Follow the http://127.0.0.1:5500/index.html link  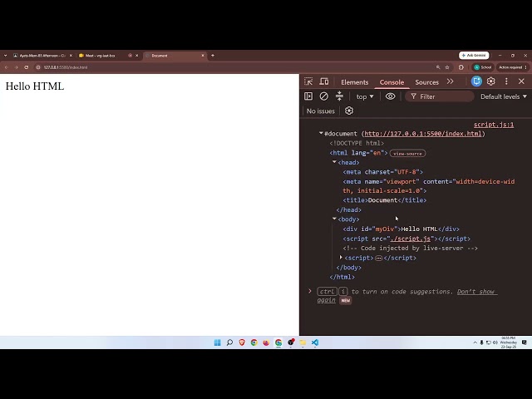423,134
